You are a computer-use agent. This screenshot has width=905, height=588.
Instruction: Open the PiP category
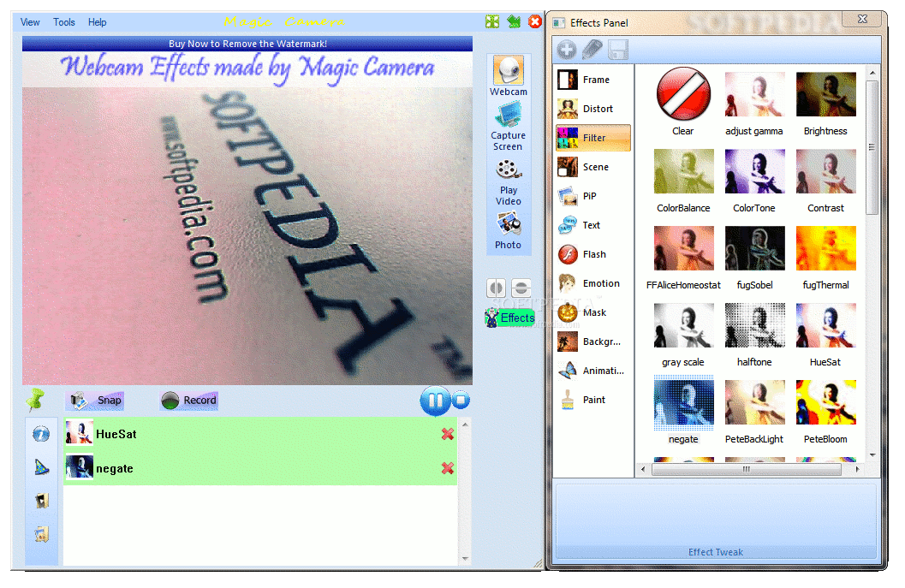[592, 196]
